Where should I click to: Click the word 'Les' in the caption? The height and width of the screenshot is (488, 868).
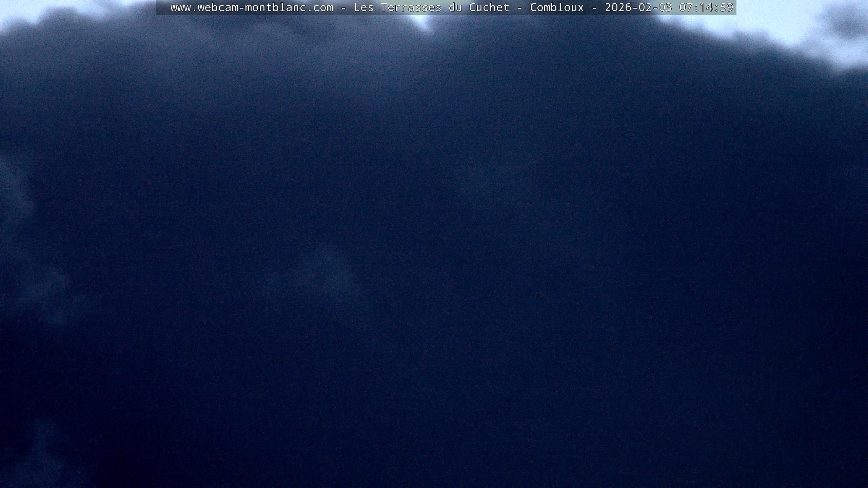click(363, 7)
